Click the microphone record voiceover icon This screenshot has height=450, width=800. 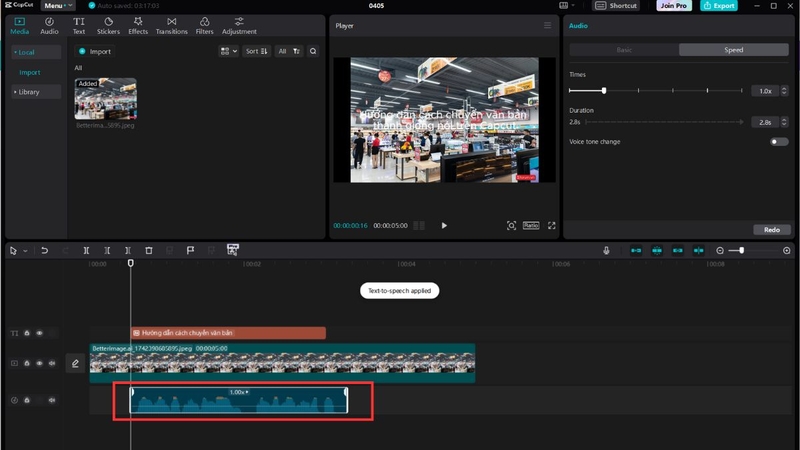click(606, 251)
